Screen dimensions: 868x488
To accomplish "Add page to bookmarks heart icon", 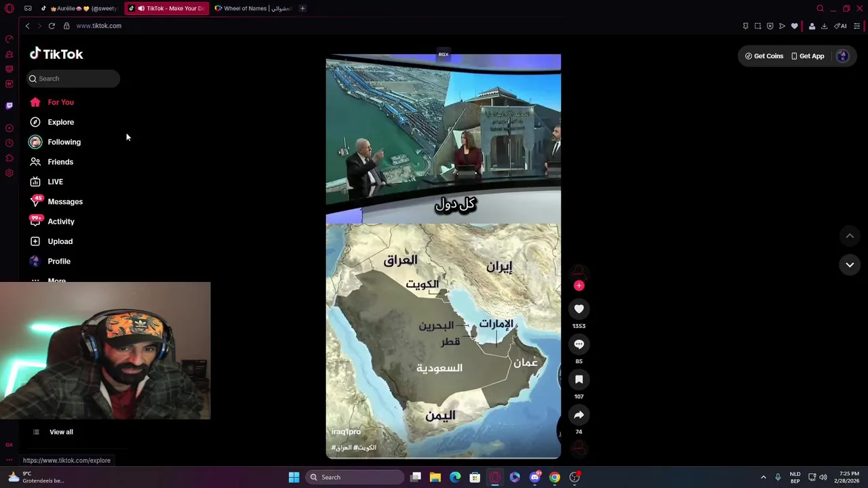I will (795, 26).
